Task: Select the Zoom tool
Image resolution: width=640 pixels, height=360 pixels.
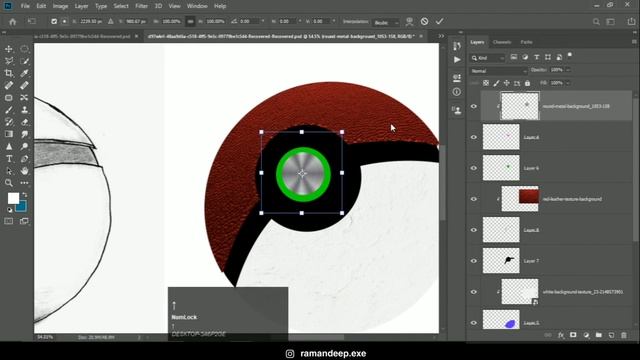Action: [9, 183]
